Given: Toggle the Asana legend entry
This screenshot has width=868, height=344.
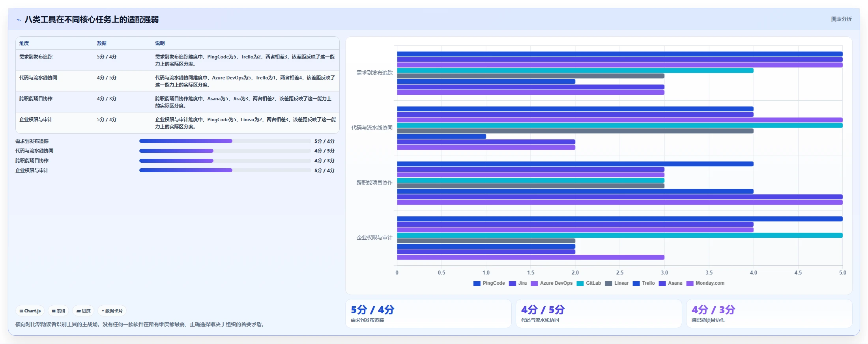Looking at the screenshot, I should coord(670,283).
